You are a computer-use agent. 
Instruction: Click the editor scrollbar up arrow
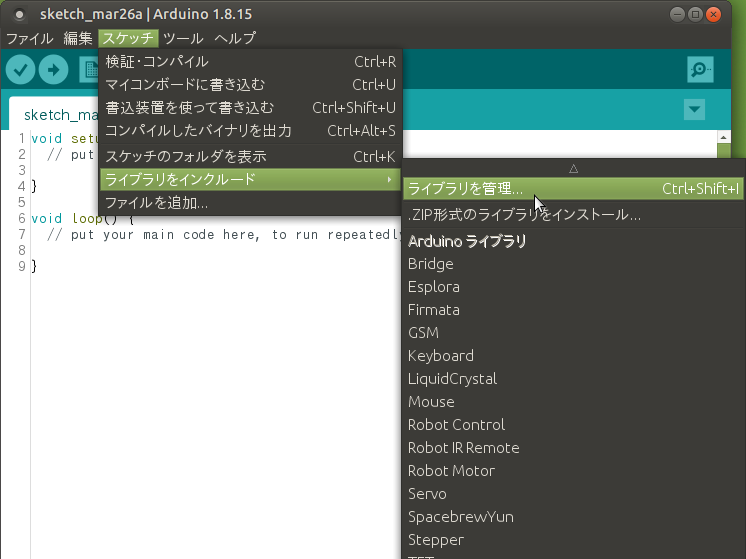(724, 137)
